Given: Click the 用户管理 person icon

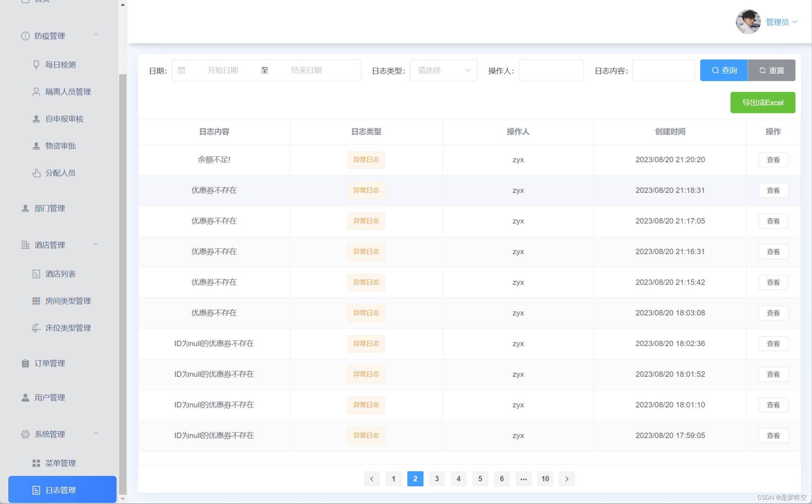Looking at the screenshot, I should pyautogui.click(x=25, y=398).
